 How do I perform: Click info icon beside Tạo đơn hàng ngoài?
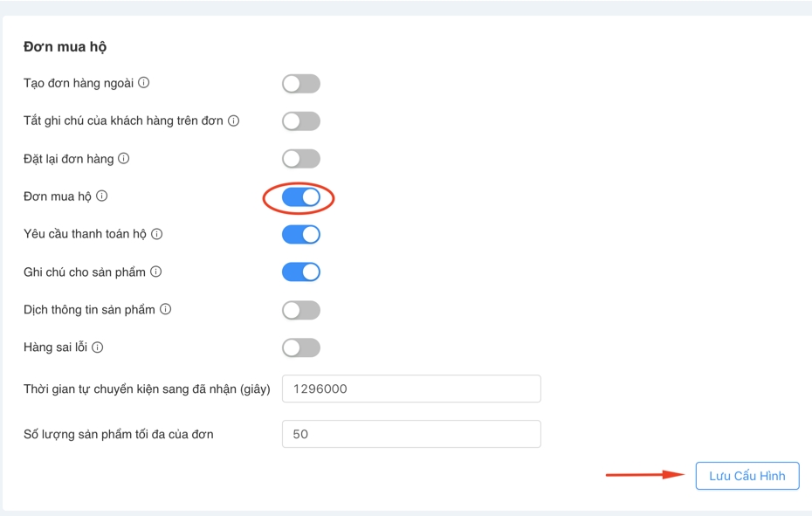click(144, 83)
